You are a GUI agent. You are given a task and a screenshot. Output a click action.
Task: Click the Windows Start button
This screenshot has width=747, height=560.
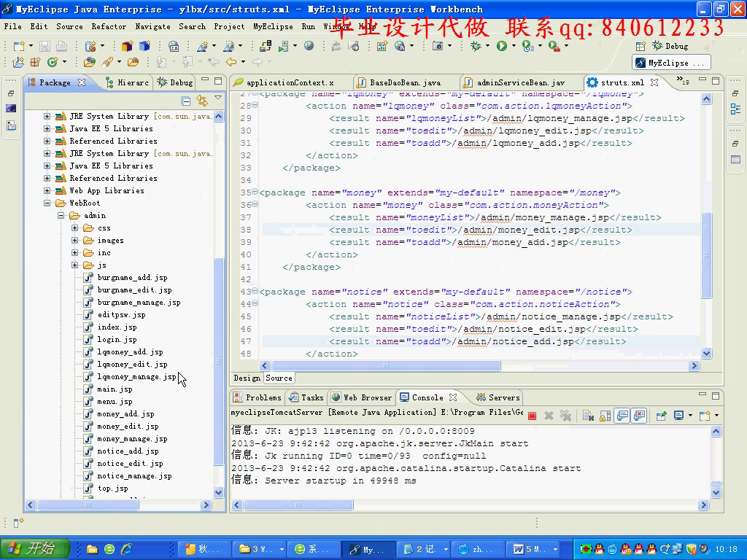pyautogui.click(x=35, y=548)
